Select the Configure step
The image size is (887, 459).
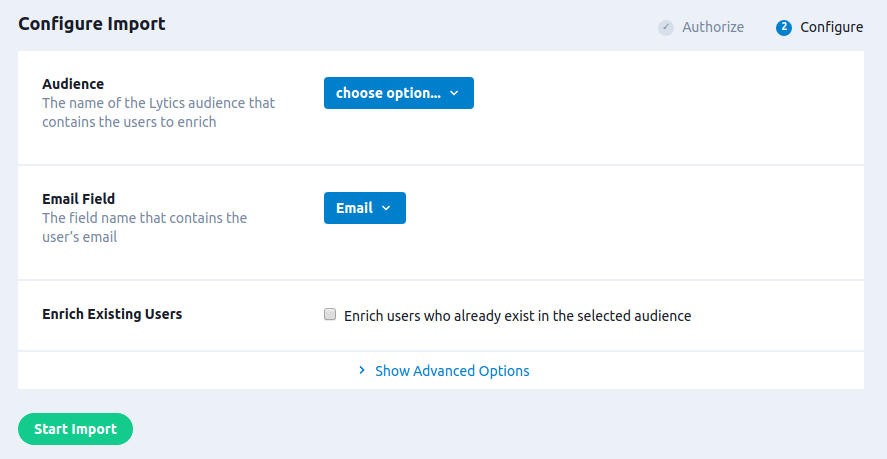coord(831,27)
